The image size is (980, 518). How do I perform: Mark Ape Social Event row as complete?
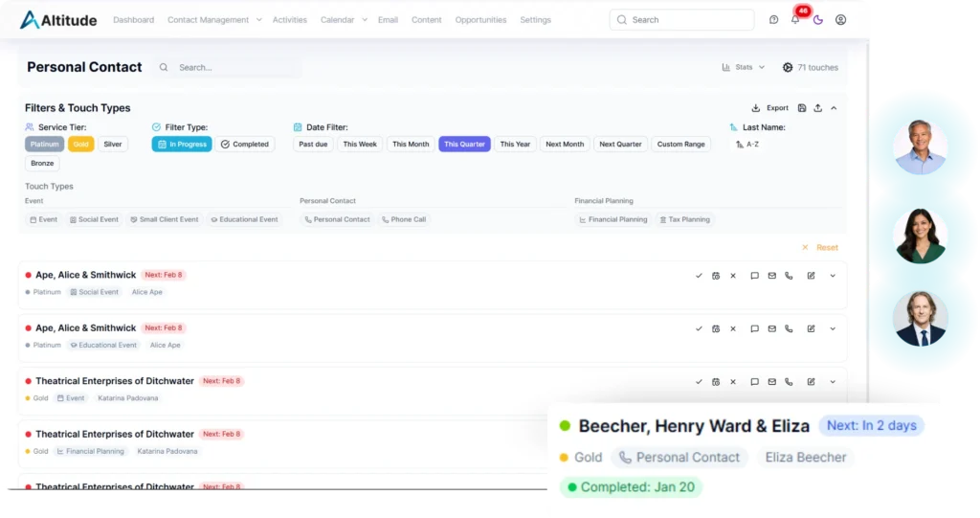699,276
